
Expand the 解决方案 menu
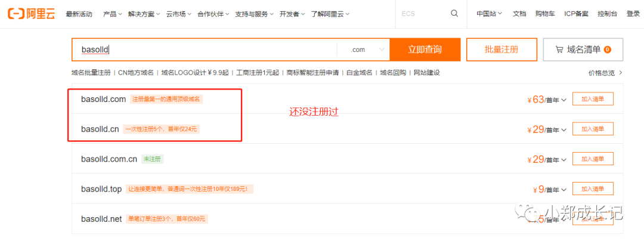coord(144,14)
